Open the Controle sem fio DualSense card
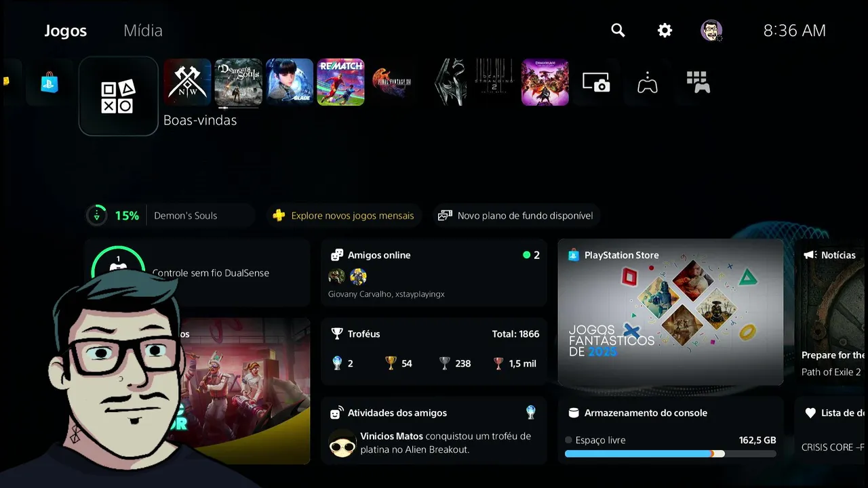The image size is (868, 488). [197, 272]
